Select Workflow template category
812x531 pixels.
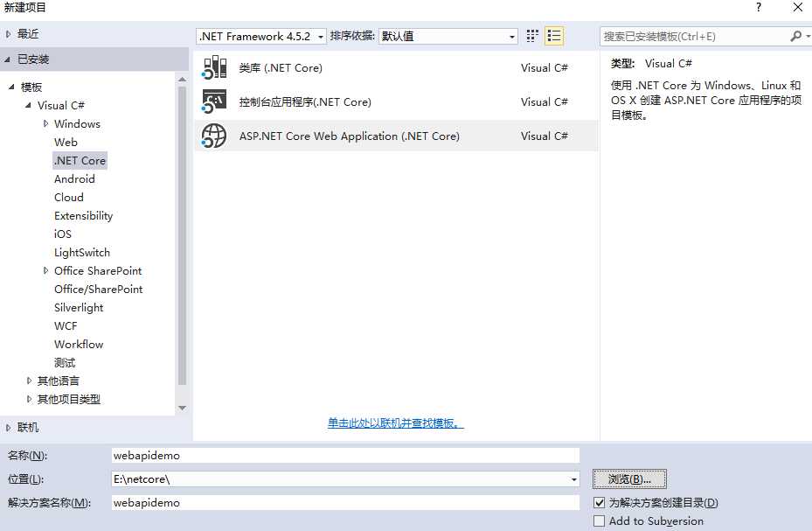79,344
